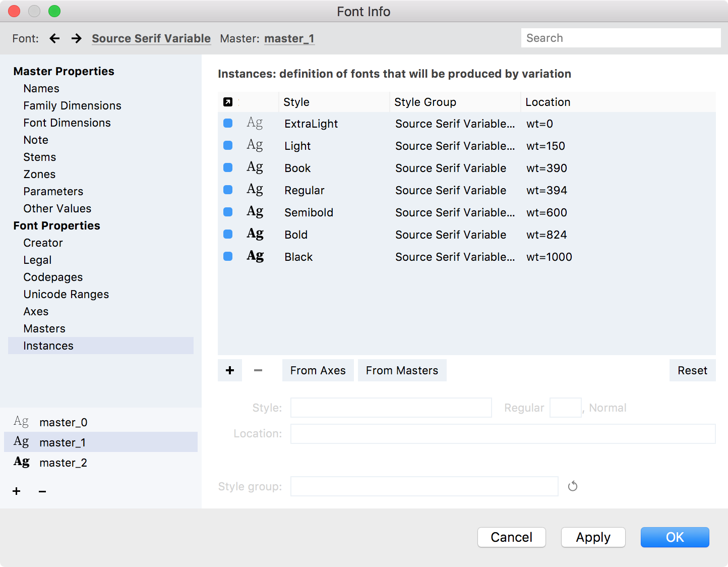Open Legal page
The height and width of the screenshot is (567, 728).
(37, 260)
